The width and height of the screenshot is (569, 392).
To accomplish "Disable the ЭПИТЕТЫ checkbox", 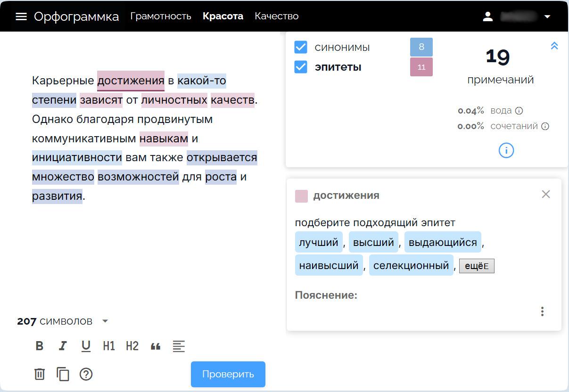I will (300, 67).
